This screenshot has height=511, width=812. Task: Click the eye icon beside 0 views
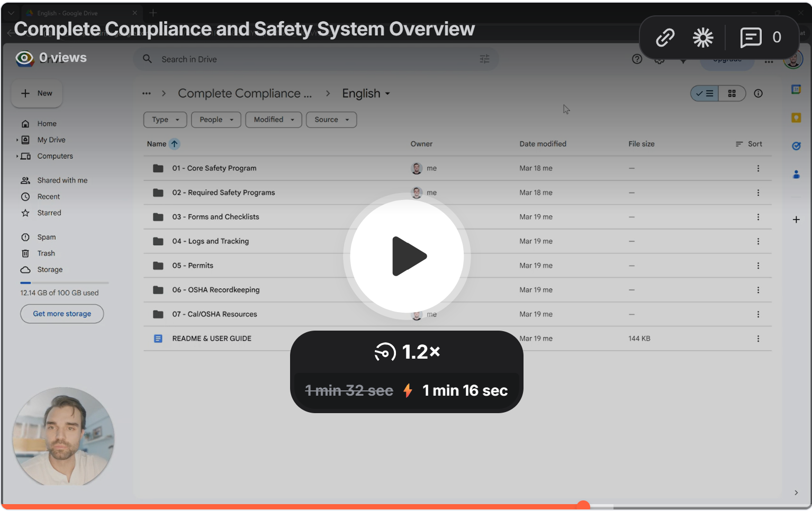pyautogui.click(x=24, y=58)
